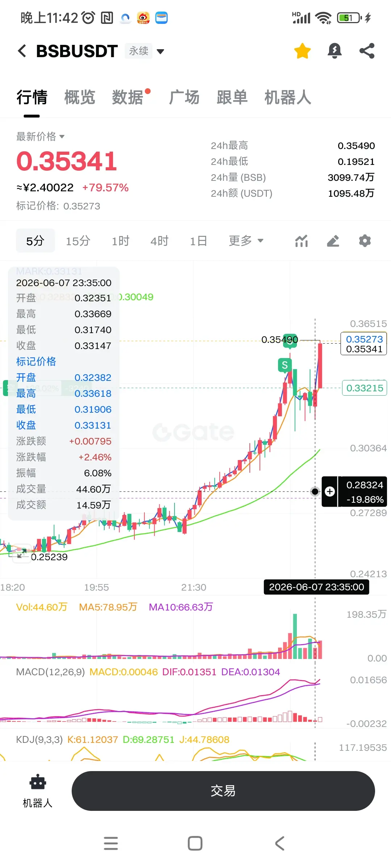391x868 pixels.
Task: Tap the Vol:44.60万 indicator label
Action: tap(42, 607)
